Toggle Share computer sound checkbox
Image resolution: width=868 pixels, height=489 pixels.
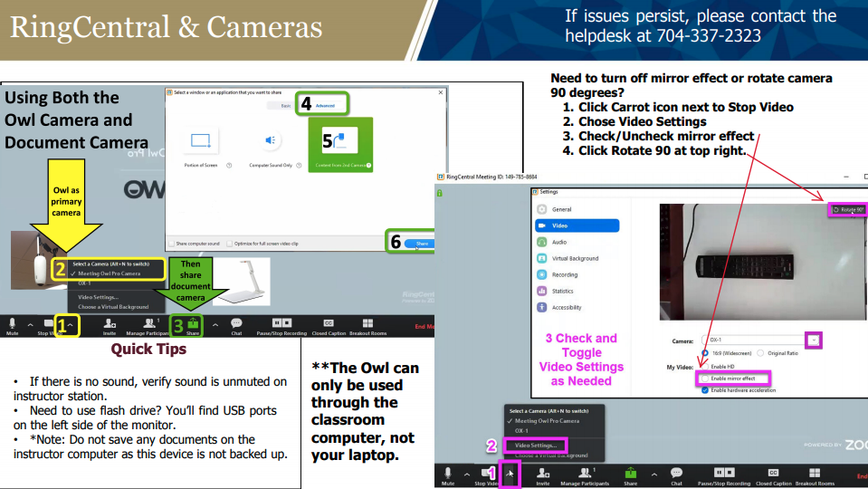(172, 244)
